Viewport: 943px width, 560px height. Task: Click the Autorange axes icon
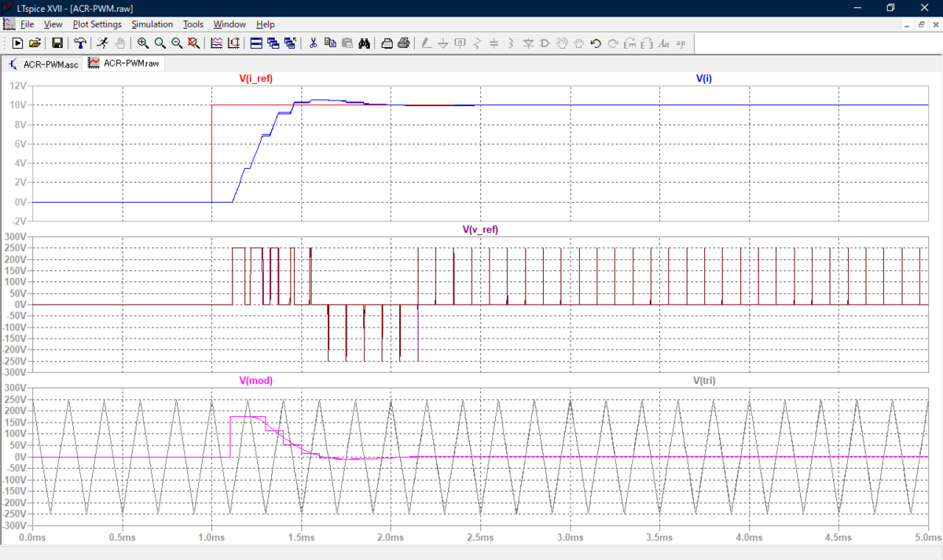(x=233, y=43)
